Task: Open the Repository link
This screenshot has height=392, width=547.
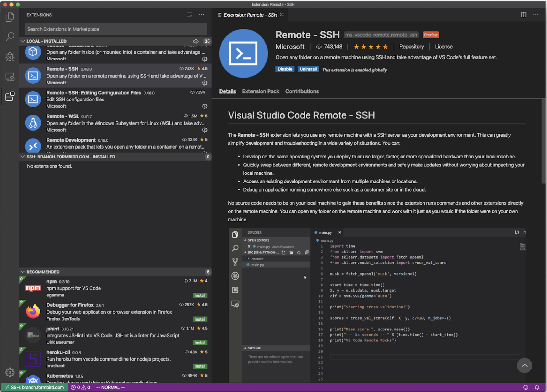Action: (411, 46)
